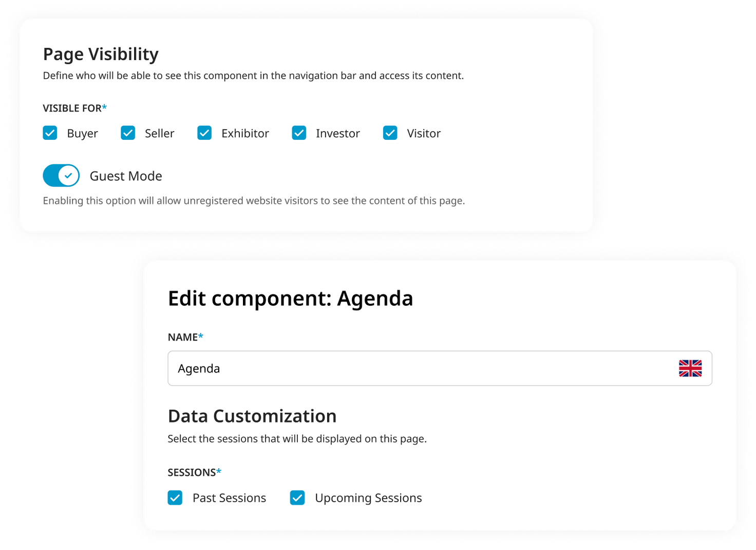The width and height of the screenshot is (756, 550).
Task: Click the SESSIONS field label
Action: [194, 472]
